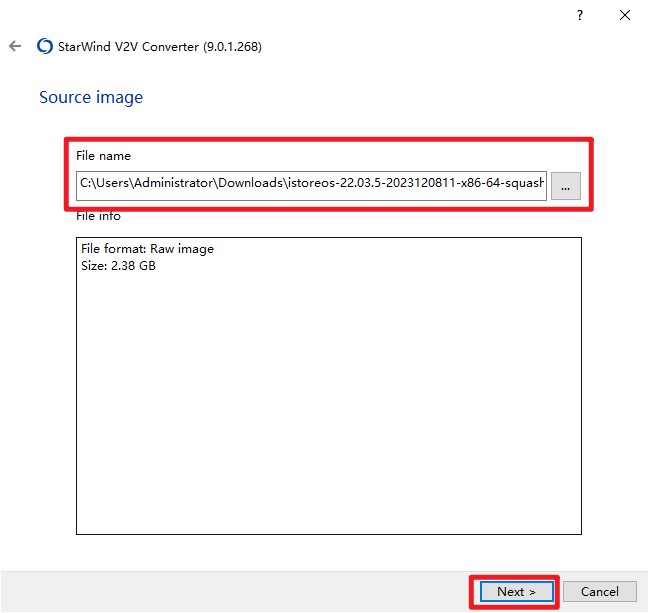This screenshot has width=649, height=613.
Task: Go back using the left arrow
Action: coord(15,46)
